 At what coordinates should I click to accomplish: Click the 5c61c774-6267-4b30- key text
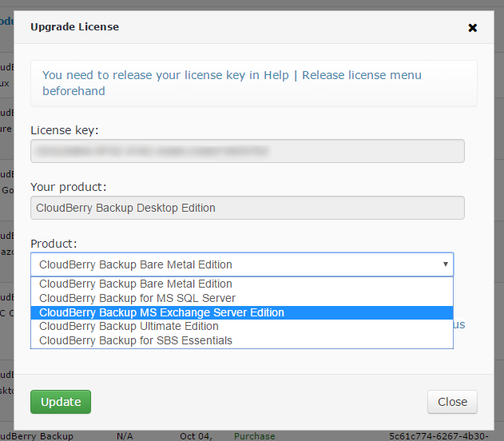click(x=439, y=436)
